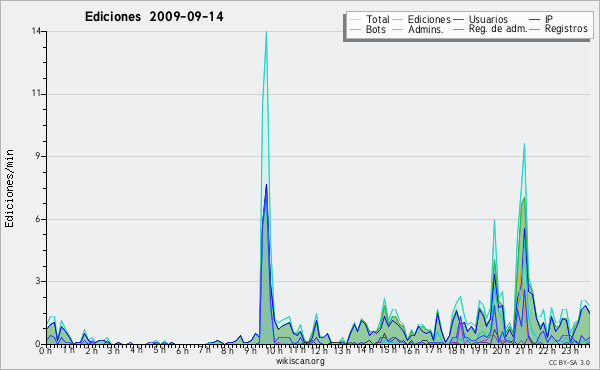The width and height of the screenshot is (600, 370).
Task: Click the Total legend color swatch
Action: click(x=355, y=19)
